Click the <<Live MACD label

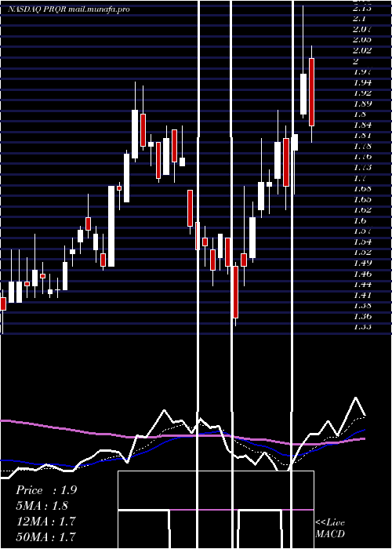330,528
